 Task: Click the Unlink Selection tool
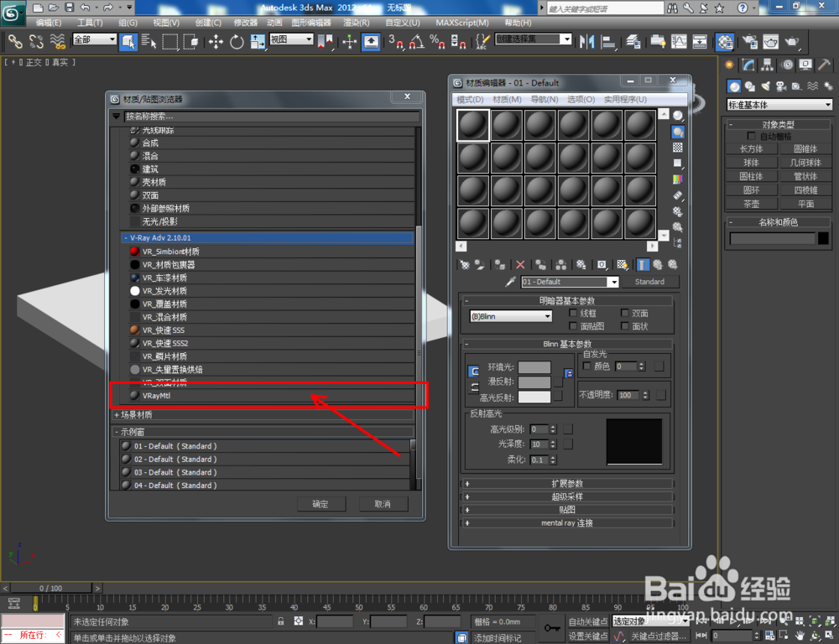point(36,41)
